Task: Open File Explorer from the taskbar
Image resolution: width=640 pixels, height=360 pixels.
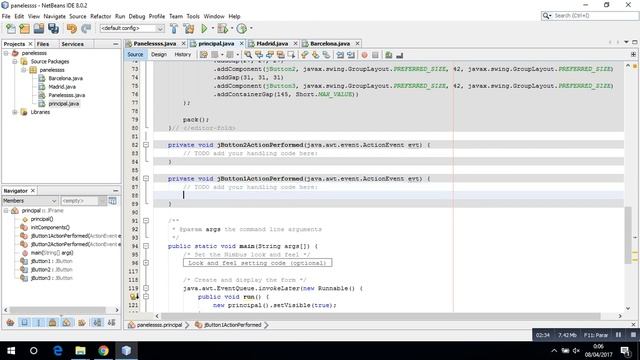Action: (80, 351)
